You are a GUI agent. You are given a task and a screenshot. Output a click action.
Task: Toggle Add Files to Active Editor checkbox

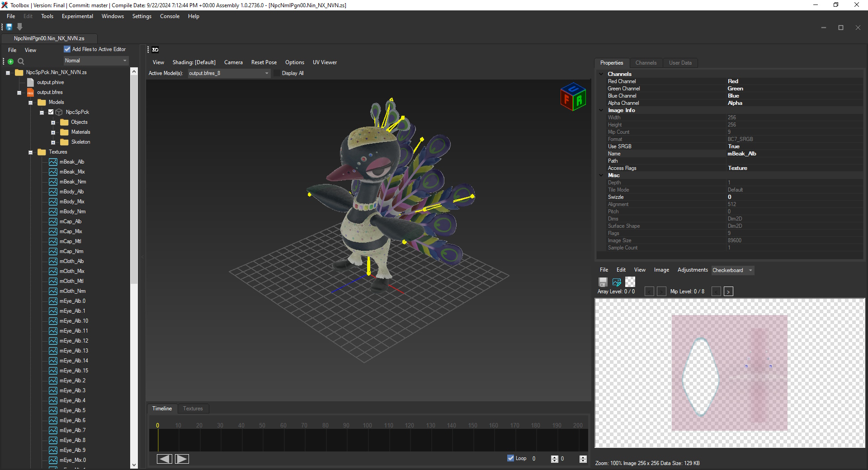pyautogui.click(x=67, y=49)
